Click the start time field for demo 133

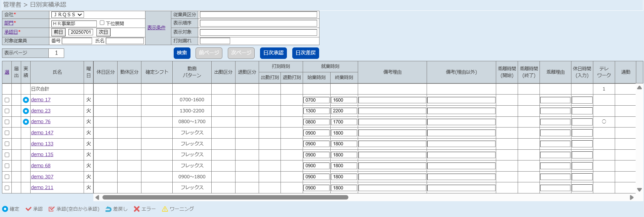(316, 144)
